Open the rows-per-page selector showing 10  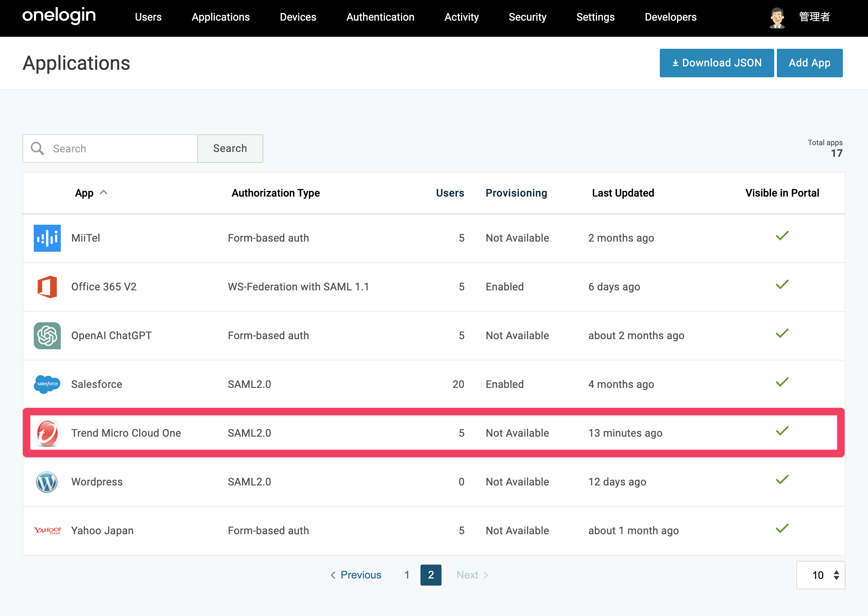(x=821, y=575)
